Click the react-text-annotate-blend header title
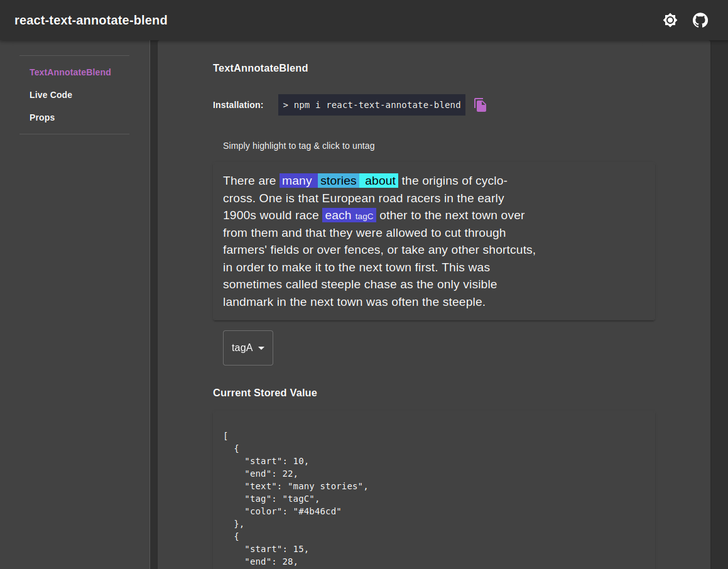This screenshot has height=569, width=728. (x=91, y=21)
